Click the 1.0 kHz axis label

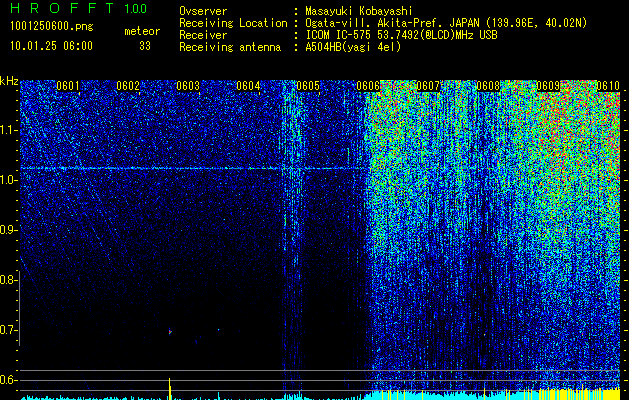tap(8, 180)
